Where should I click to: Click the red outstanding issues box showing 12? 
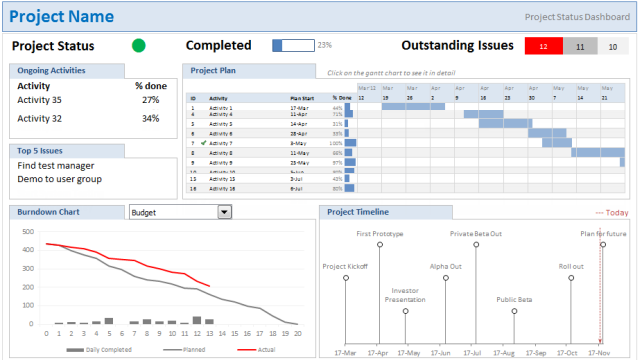point(544,46)
